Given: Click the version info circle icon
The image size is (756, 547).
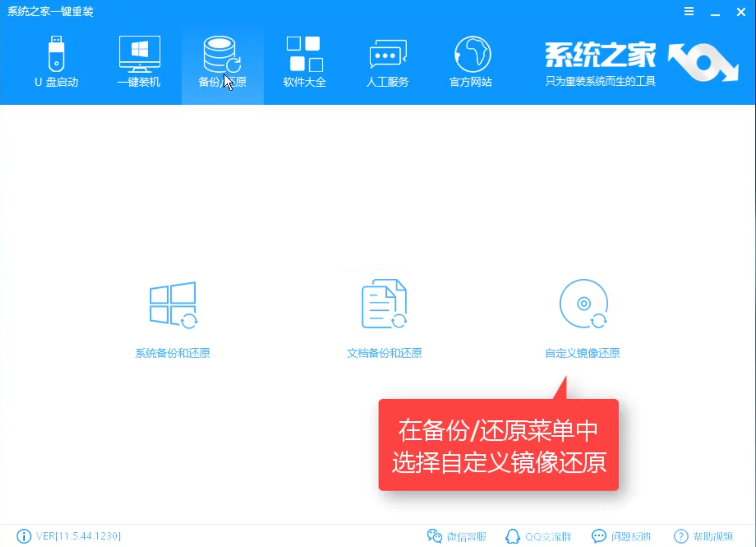Looking at the screenshot, I should coord(24,536).
